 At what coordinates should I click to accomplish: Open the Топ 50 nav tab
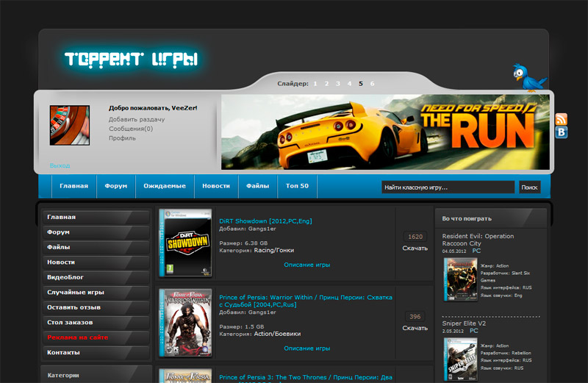pyautogui.click(x=297, y=186)
